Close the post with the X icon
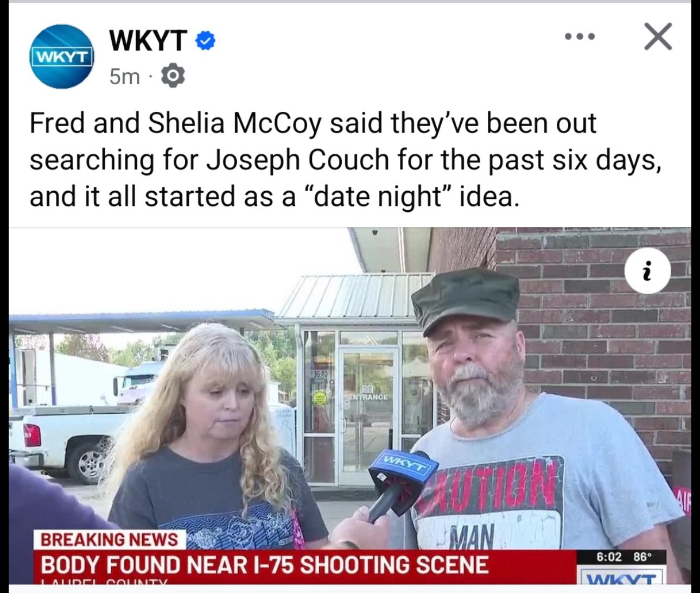The width and height of the screenshot is (700, 593). [x=658, y=36]
